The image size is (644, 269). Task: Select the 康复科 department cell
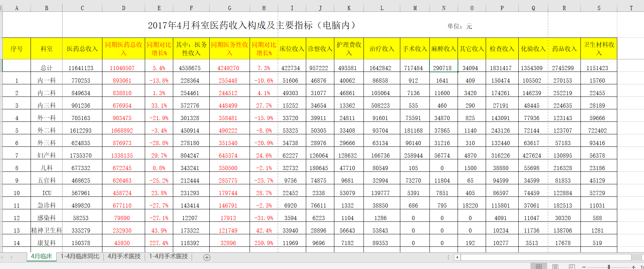pos(47,241)
